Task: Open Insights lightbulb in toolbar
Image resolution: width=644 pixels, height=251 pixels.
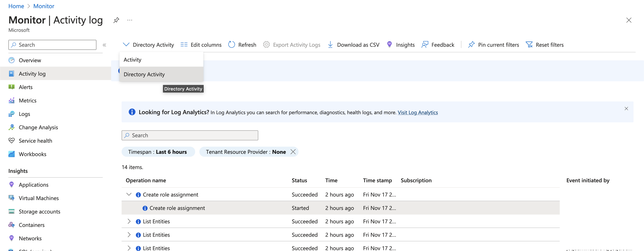Action: pos(389,45)
